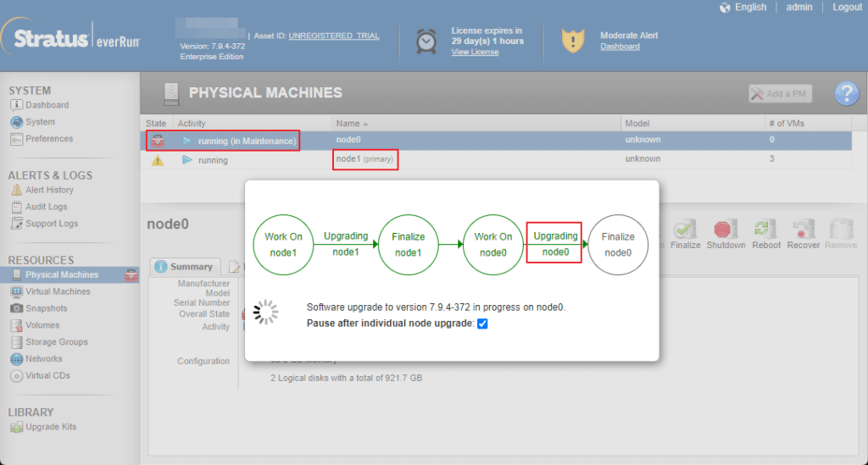Open Virtual CDs page
The height and width of the screenshot is (465, 868).
[47, 375]
